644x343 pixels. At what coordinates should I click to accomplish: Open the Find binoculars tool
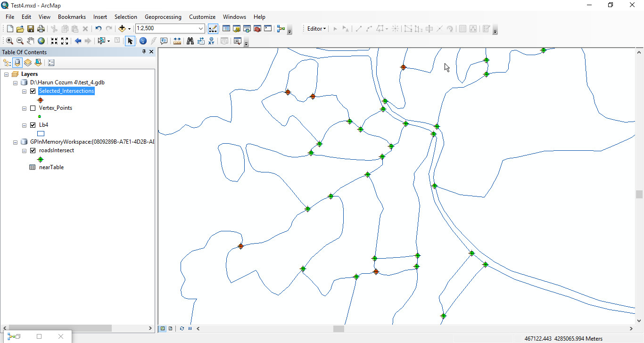tap(190, 41)
